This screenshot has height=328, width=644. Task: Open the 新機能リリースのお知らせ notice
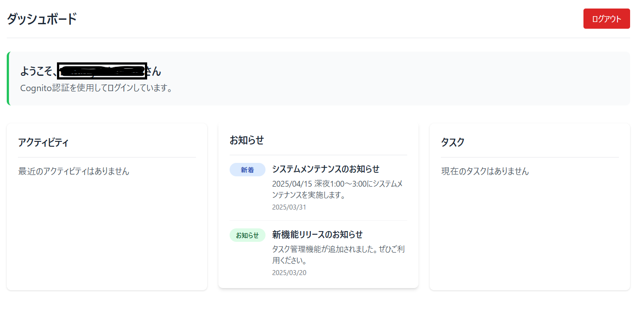[317, 235]
